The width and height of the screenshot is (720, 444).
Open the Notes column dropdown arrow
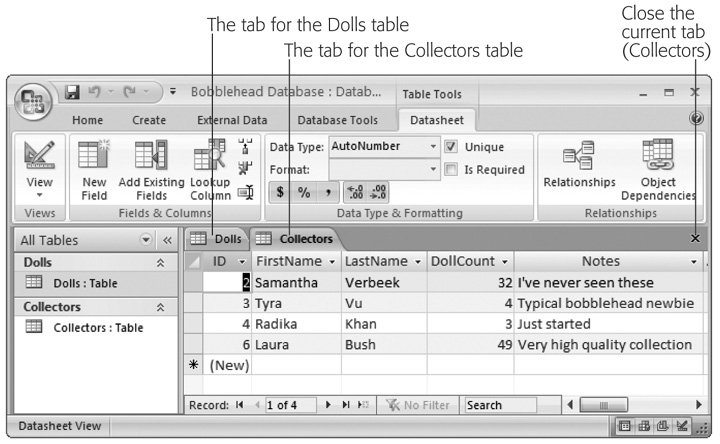693,262
